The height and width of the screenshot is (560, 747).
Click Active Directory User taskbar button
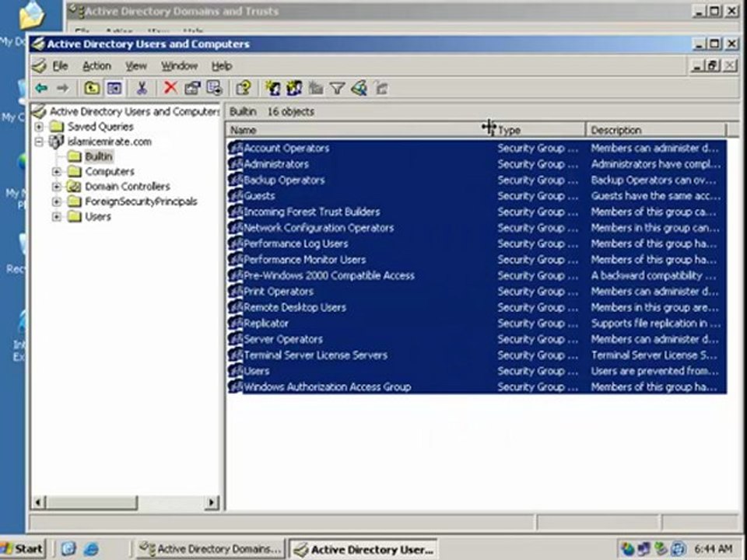pos(363,549)
